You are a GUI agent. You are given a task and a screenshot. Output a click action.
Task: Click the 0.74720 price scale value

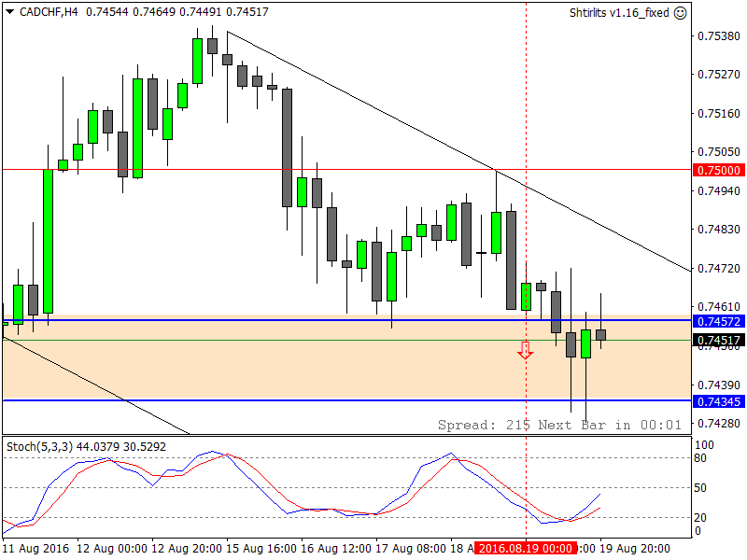pos(718,269)
